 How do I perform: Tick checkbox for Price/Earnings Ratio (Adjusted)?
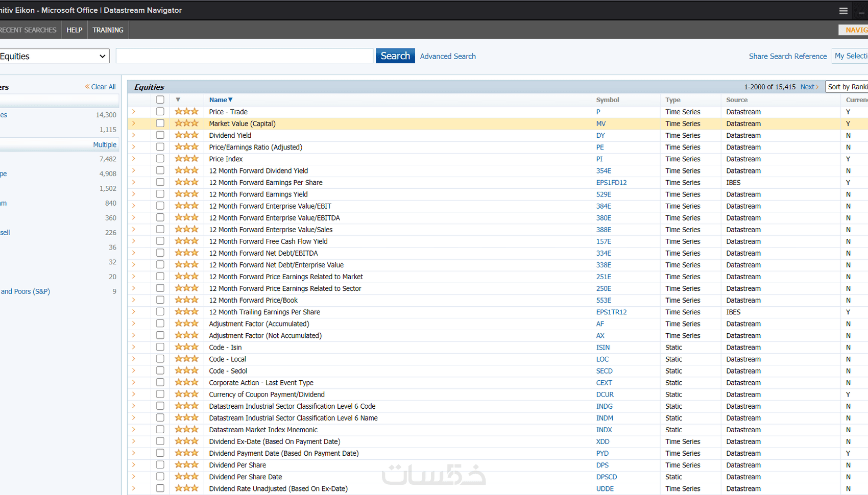coord(160,146)
